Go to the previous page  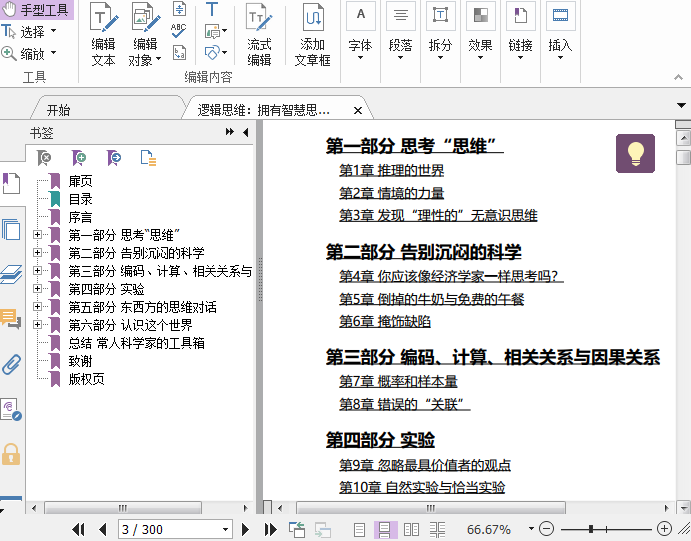103,529
